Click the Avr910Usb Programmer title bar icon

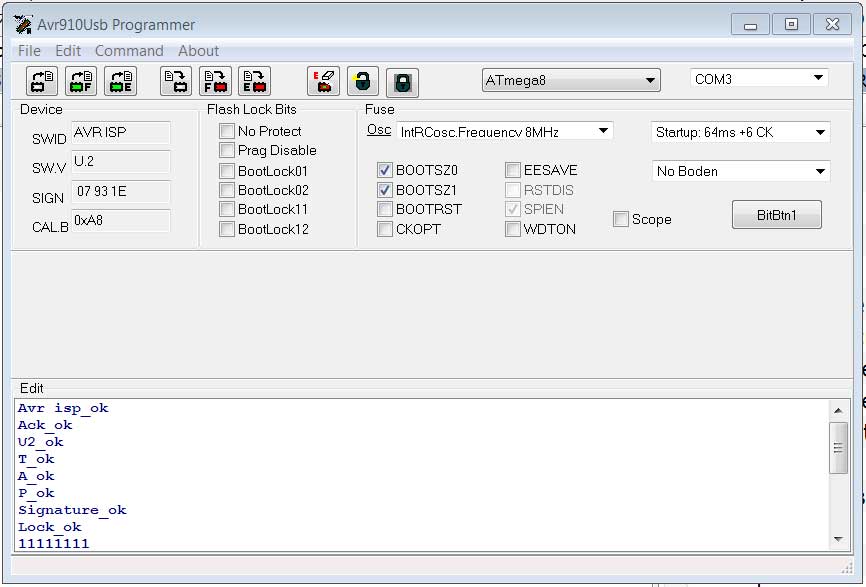point(23,24)
